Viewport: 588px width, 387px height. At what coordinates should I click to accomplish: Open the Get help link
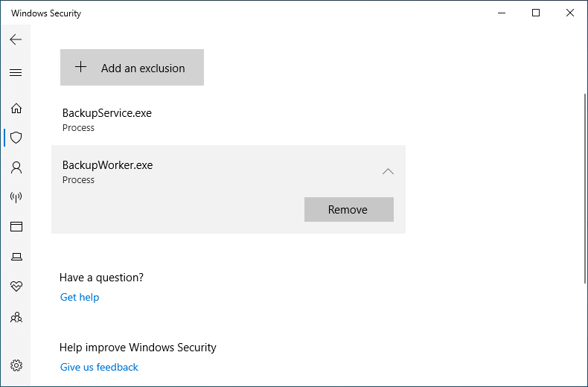[x=80, y=298]
